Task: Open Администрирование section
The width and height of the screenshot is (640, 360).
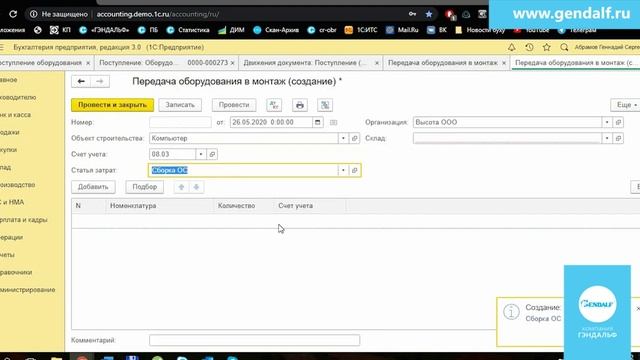Action: (28, 289)
